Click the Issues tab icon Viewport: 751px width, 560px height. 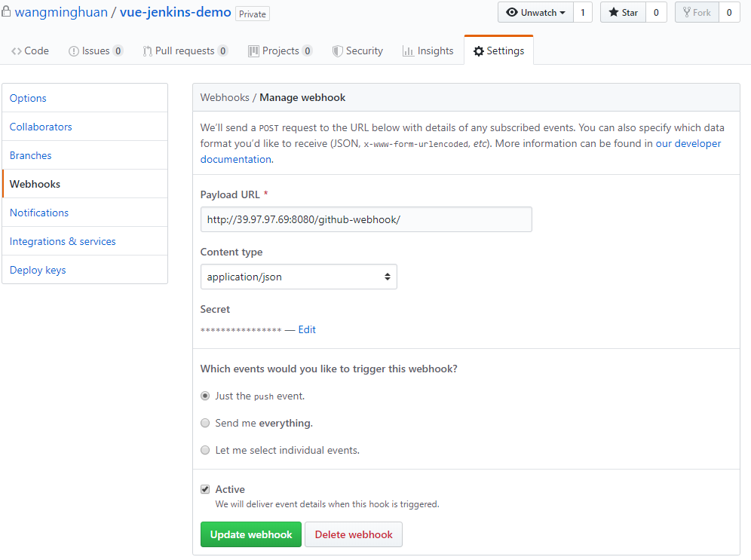point(74,51)
